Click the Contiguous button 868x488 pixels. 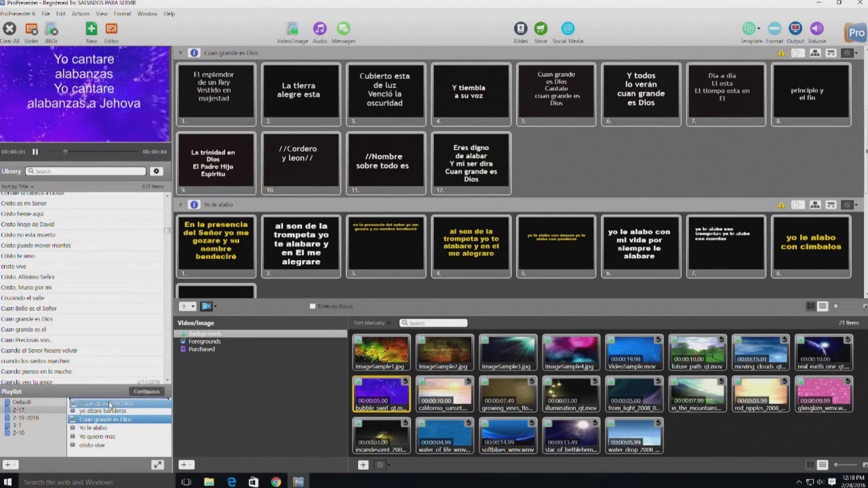[x=146, y=392]
